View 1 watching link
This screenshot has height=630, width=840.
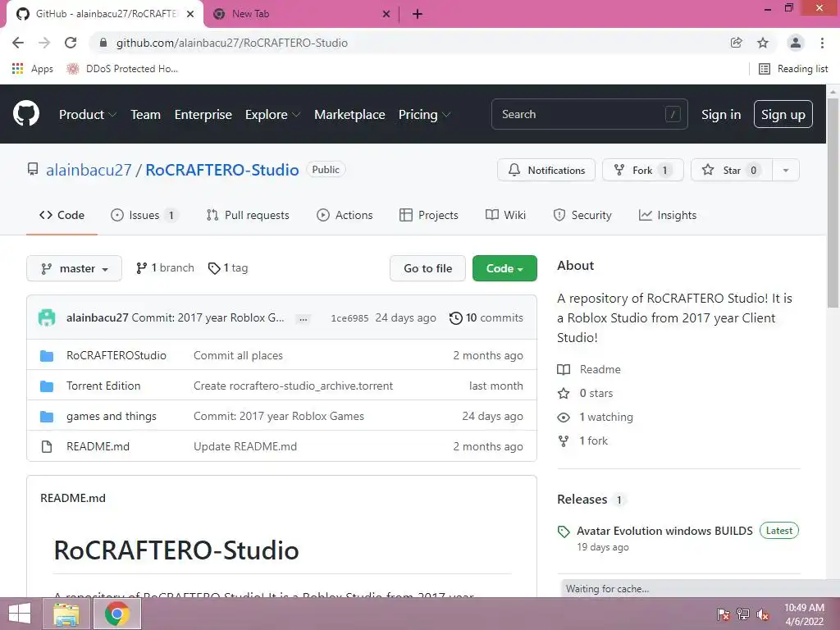596,417
